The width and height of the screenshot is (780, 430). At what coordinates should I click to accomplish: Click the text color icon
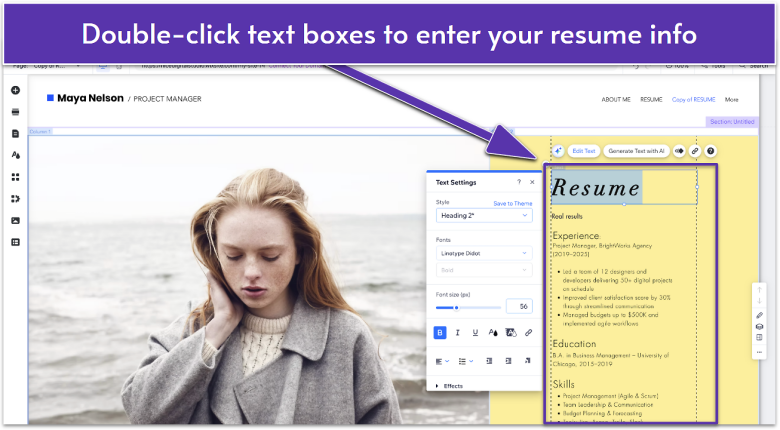(x=492, y=333)
